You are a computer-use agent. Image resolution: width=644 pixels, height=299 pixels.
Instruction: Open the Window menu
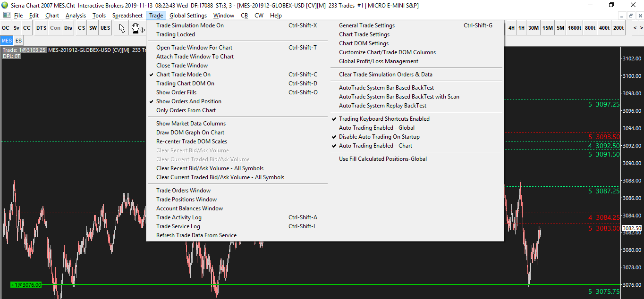pyautogui.click(x=224, y=16)
